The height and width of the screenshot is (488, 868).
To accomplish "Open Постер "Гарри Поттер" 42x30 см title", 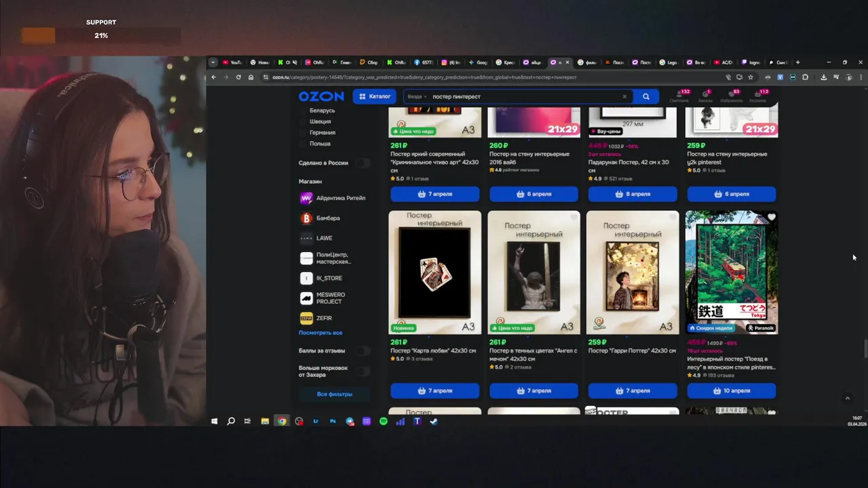I will pyautogui.click(x=632, y=350).
